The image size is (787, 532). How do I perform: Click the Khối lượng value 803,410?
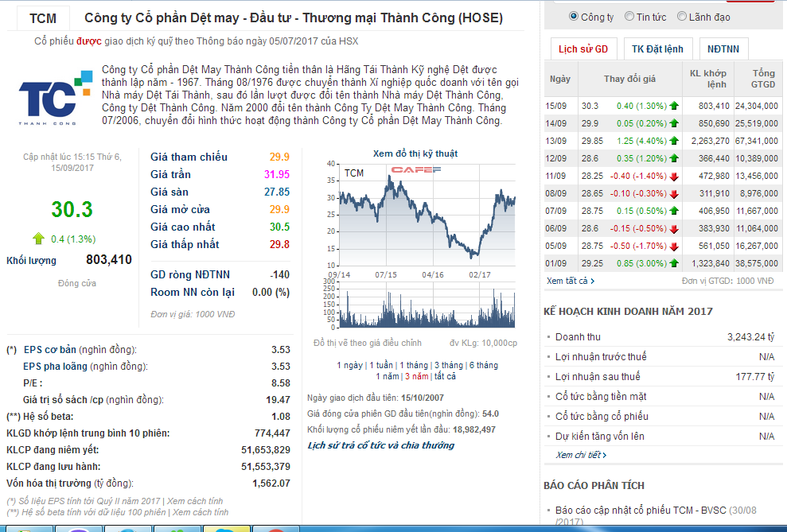click(109, 260)
